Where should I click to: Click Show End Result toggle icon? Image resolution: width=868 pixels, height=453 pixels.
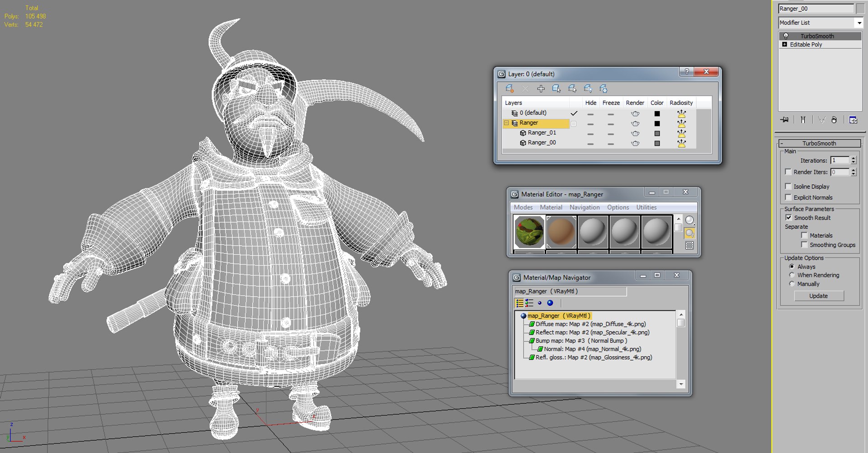pyautogui.click(x=803, y=120)
